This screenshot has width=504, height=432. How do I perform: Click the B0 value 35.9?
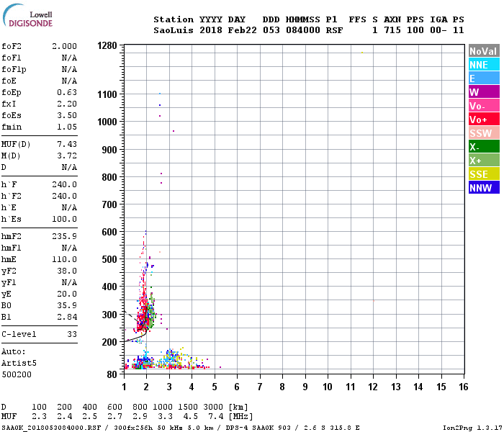(x=67, y=306)
